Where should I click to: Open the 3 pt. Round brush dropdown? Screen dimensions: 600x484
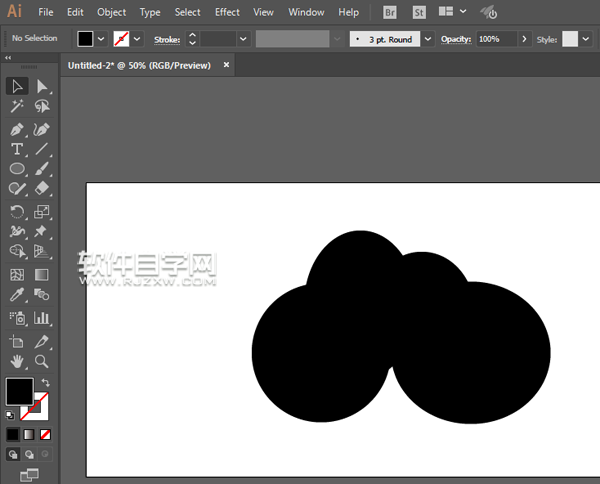pyautogui.click(x=429, y=39)
